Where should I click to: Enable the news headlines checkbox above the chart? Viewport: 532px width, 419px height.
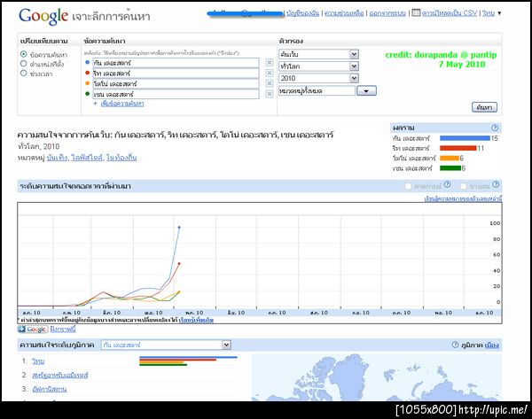[463, 186]
